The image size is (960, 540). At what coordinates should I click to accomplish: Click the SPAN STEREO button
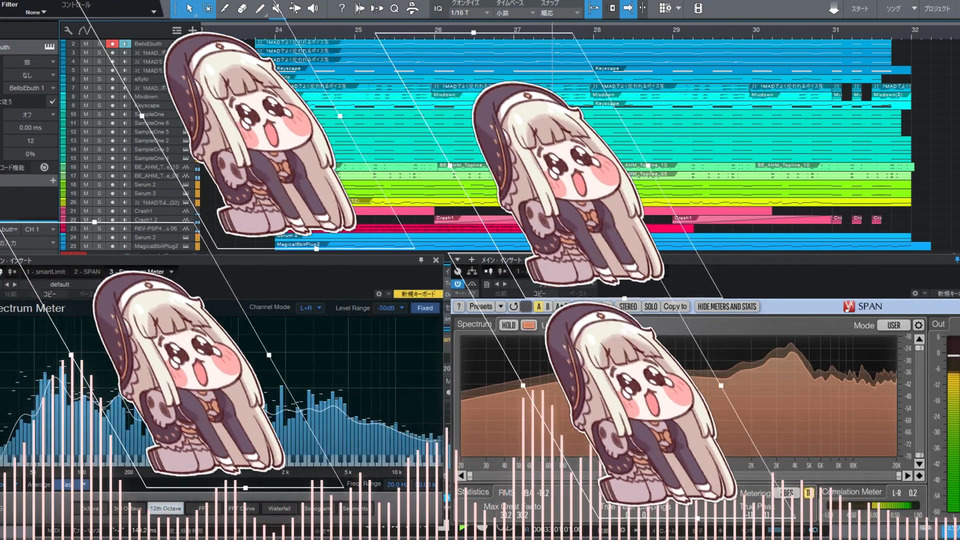pos(628,306)
